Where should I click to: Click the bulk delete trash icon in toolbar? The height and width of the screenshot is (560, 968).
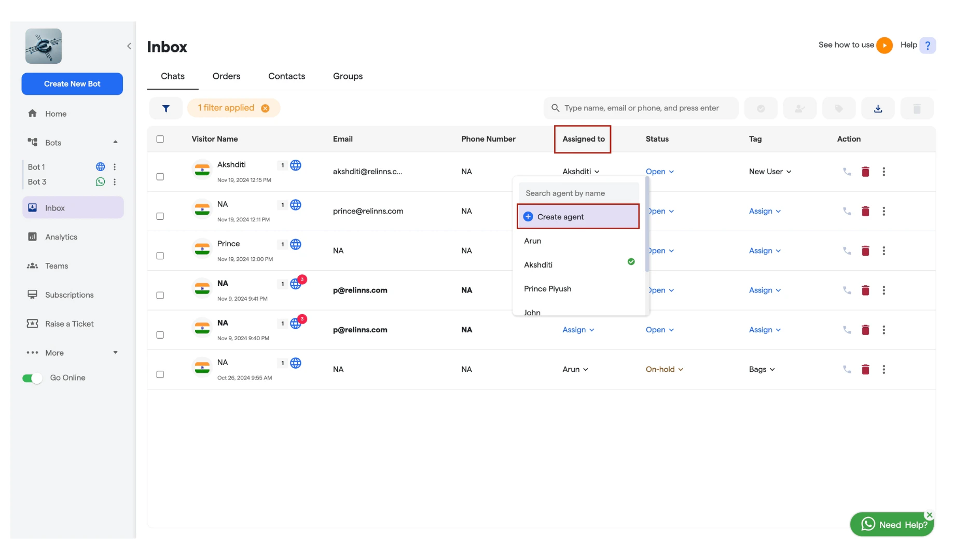point(917,108)
